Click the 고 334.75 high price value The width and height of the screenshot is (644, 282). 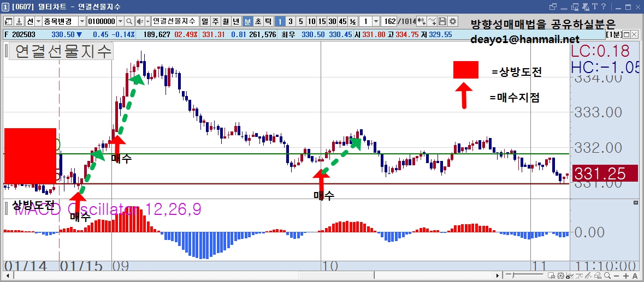click(404, 35)
